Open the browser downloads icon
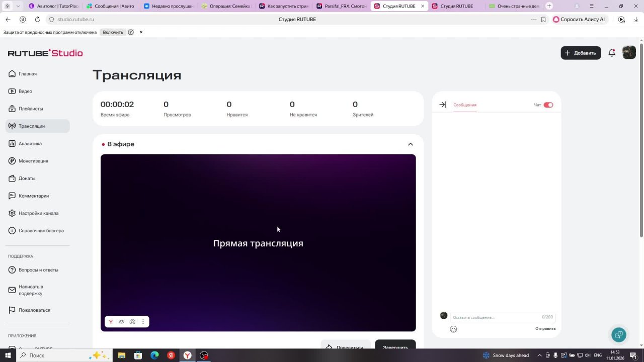The height and width of the screenshot is (362, 644). (635, 20)
